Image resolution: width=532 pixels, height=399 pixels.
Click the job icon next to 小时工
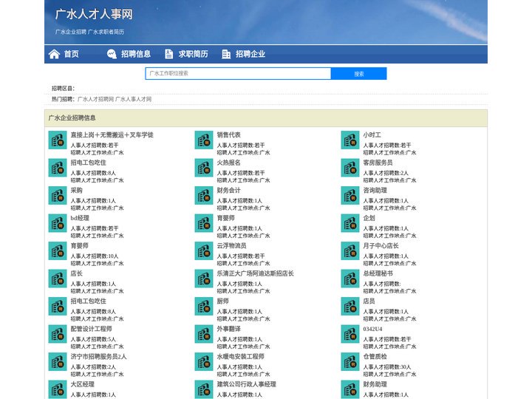[350, 140]
